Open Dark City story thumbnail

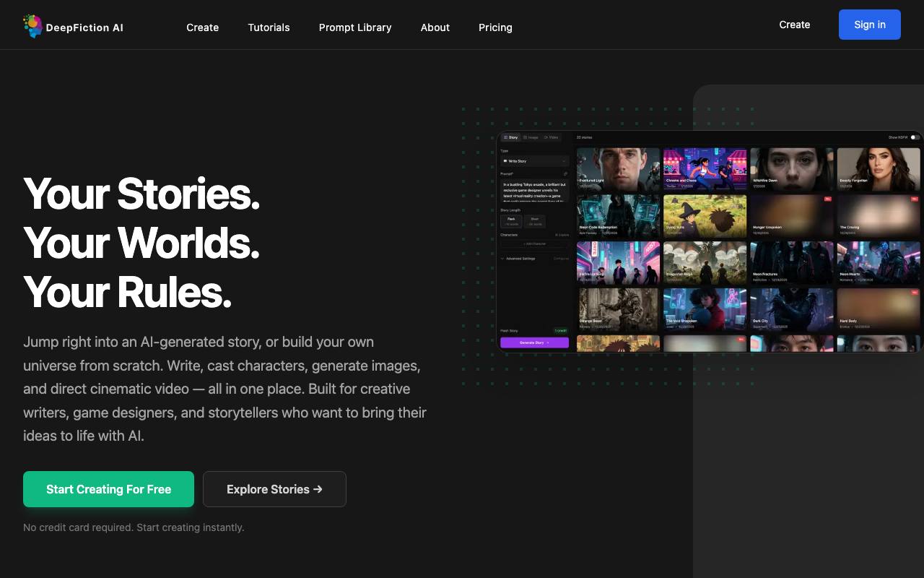point(791,310)
